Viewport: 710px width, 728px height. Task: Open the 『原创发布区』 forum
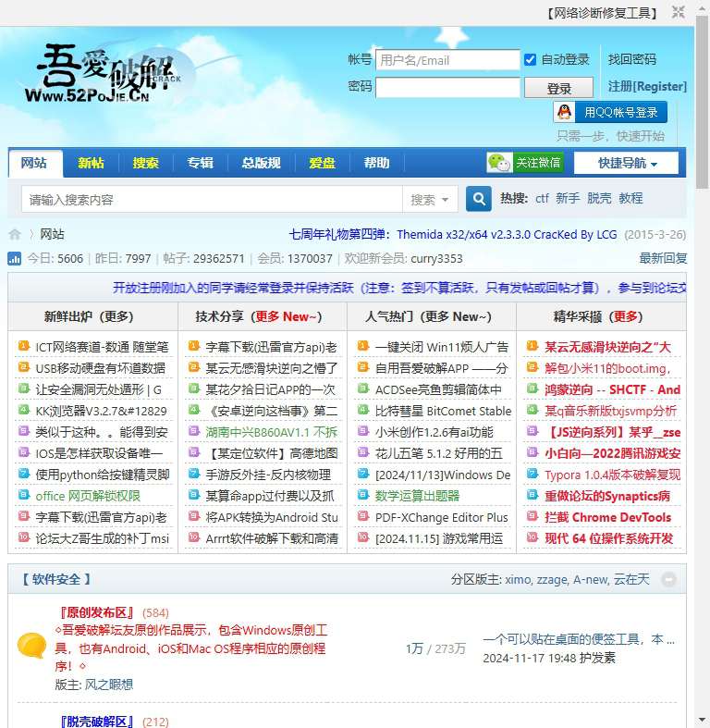[x=96, y=612]
